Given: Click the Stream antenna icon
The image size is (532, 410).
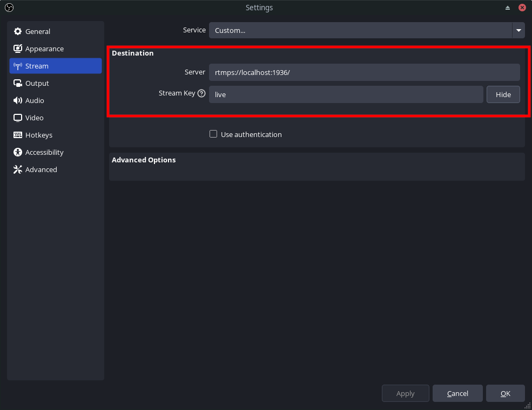Looking at the screenshot, I should (x=18, y=66).
